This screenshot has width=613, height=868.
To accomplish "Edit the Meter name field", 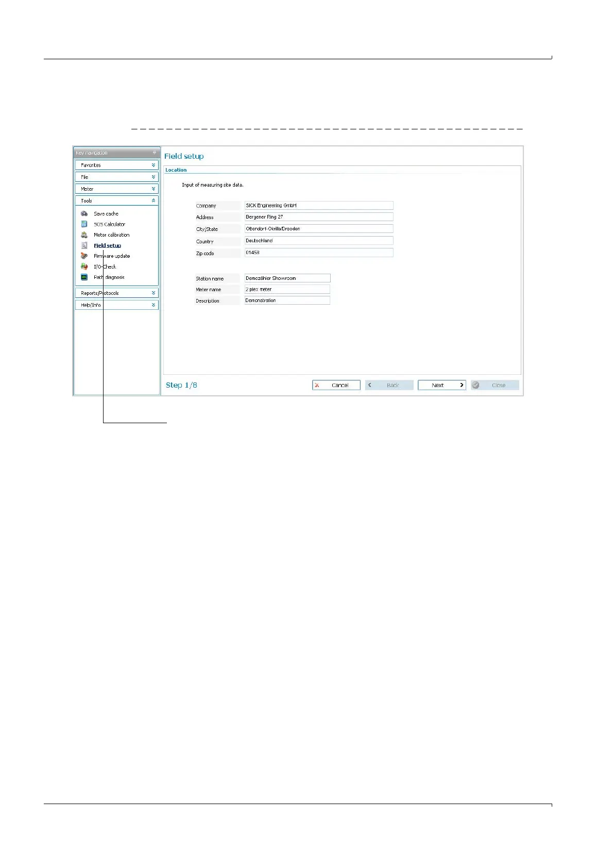I will (x=287, y=289).
